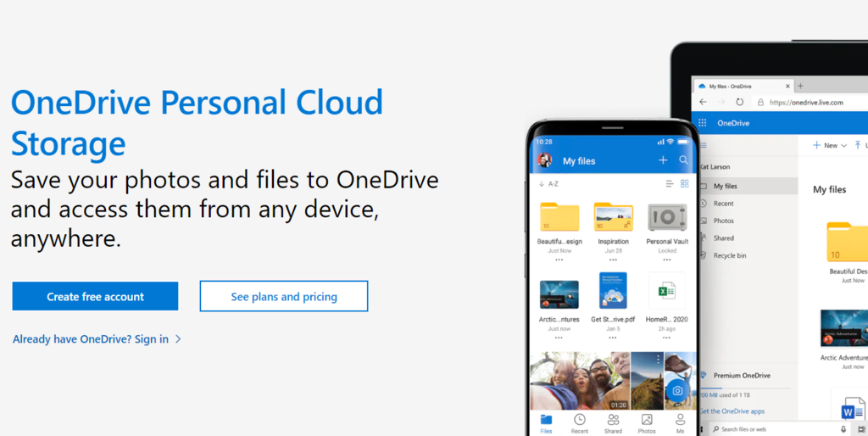The height and width of the screenshot is (436, 868).
Task: Open the A-Z sort control on phone
Action: 548,184
